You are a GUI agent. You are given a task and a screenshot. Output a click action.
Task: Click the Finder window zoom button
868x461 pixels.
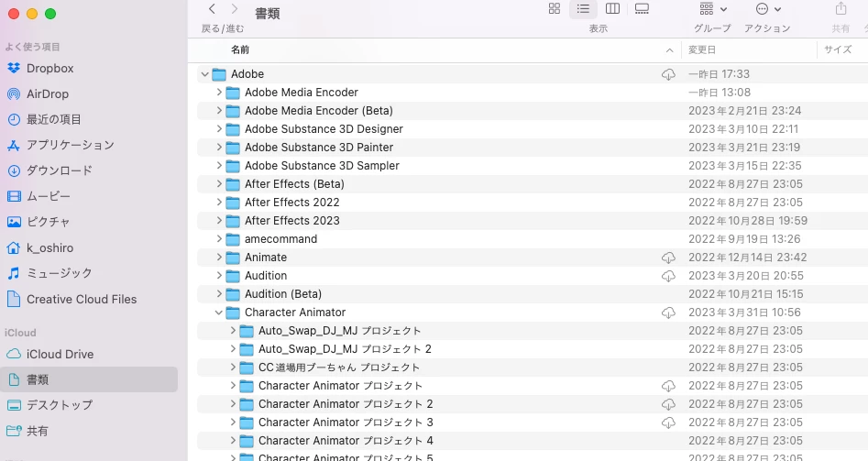pos(50,14)
